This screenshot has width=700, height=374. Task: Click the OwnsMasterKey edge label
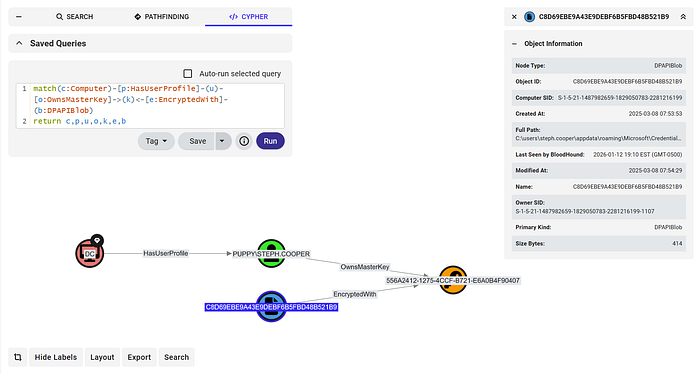pyautogui.click(x=365, y=267)
